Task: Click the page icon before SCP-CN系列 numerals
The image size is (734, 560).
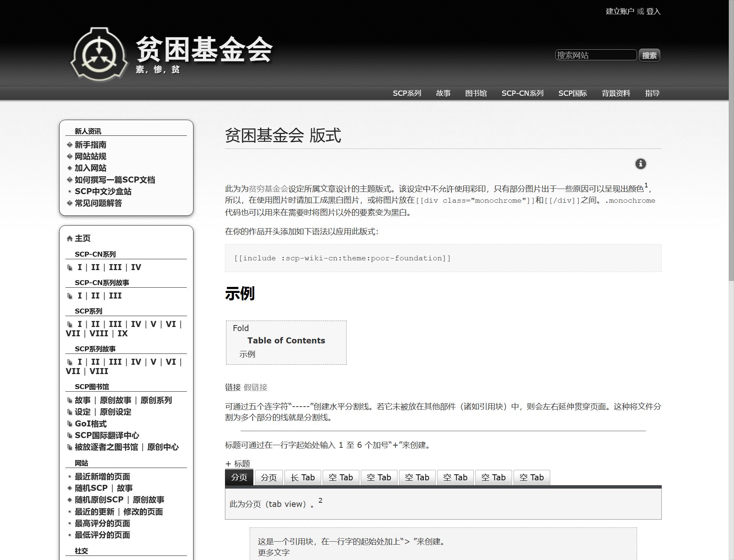Action: (70, 267)
